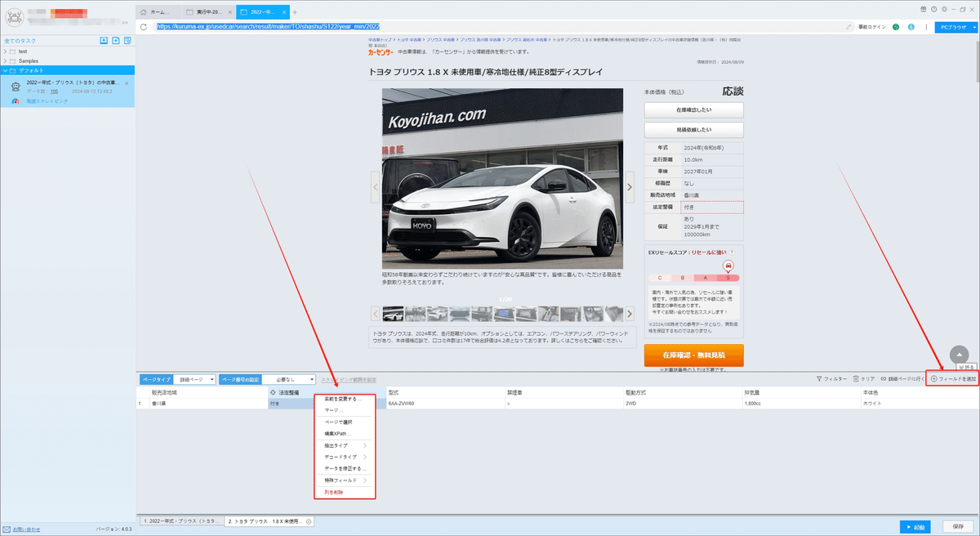This screenshot has width=980, height=536.
Task: Expand 抽出タイプ submenu
Action: coord(344,445)
